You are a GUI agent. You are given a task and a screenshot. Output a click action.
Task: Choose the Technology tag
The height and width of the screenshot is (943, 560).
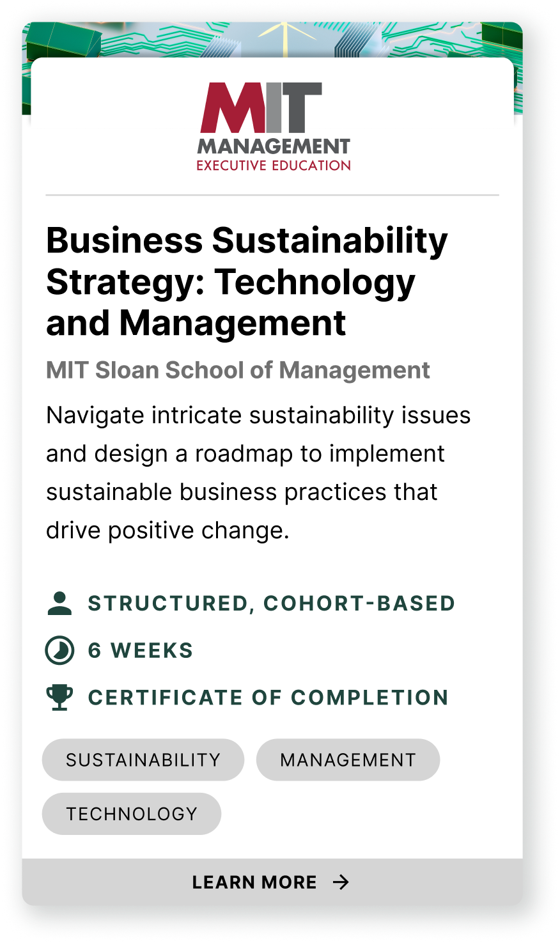point(132,814)
